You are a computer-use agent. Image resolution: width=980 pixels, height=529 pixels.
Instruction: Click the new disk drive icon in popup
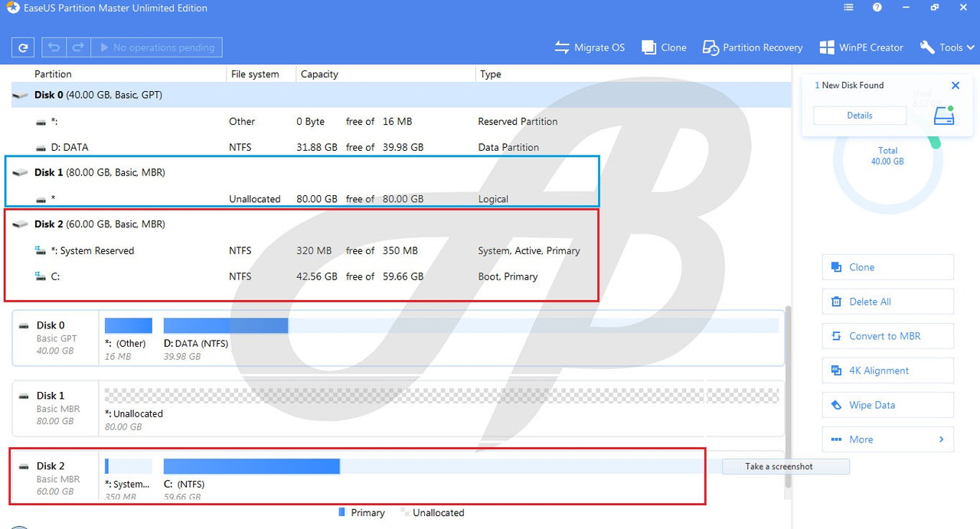tap(945, 116)
